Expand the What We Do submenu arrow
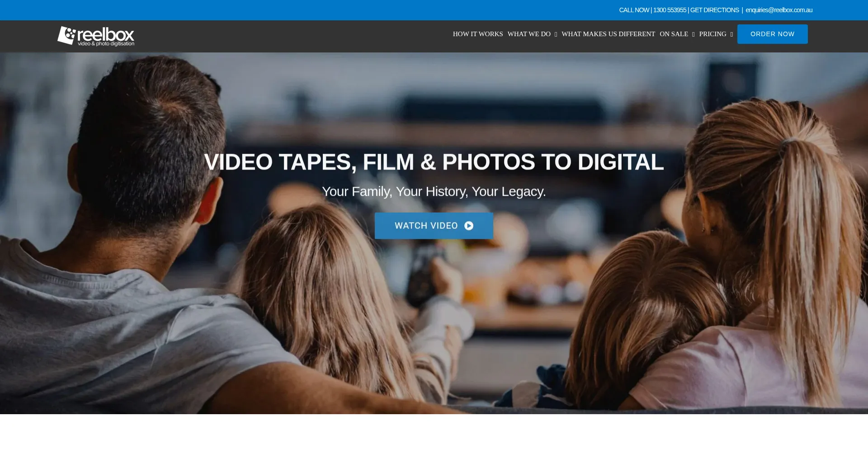The height and width of the screenshot is (449, 868). [x=556, y=34]
